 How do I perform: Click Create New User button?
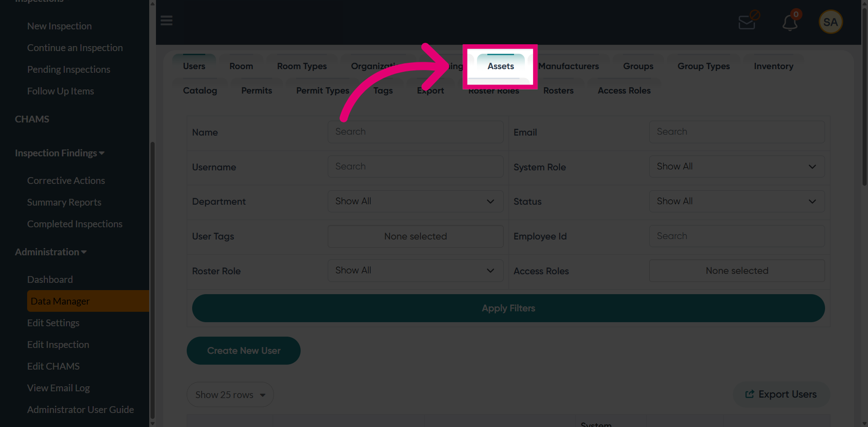244,351
